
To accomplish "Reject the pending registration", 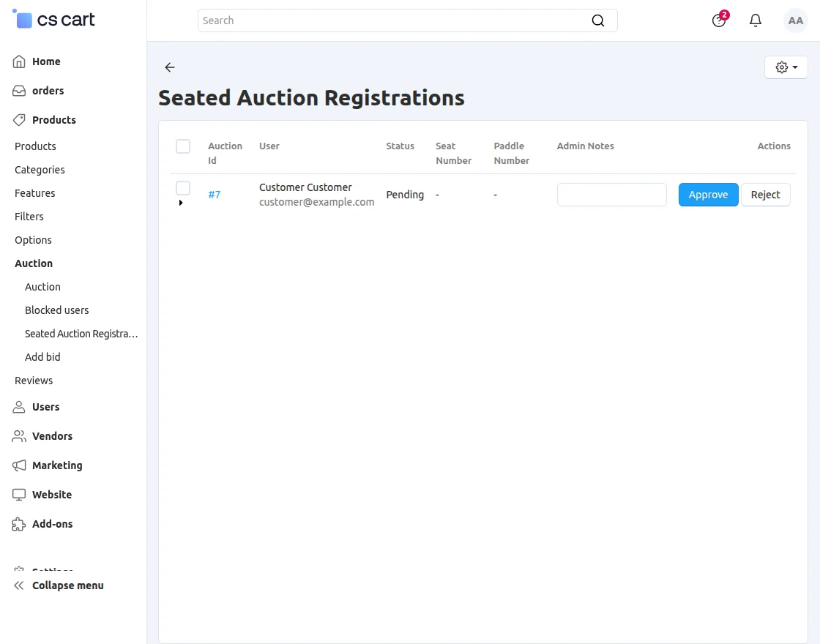I will pos(765,195).
